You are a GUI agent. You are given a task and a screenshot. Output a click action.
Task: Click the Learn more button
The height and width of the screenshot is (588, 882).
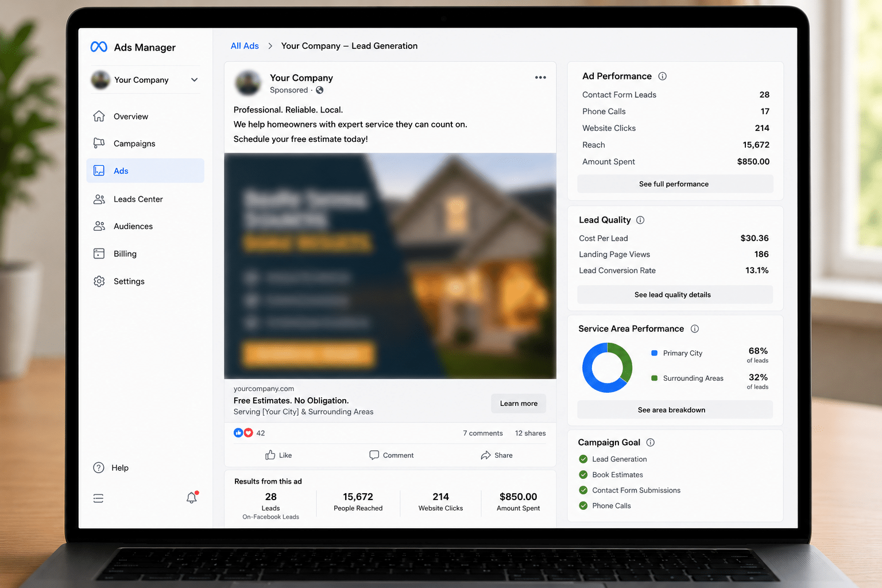click(519, 403)
